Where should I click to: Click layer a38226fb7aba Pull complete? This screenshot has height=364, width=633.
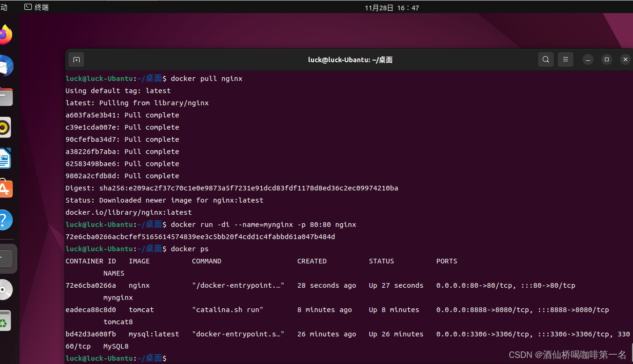[122, 152]
